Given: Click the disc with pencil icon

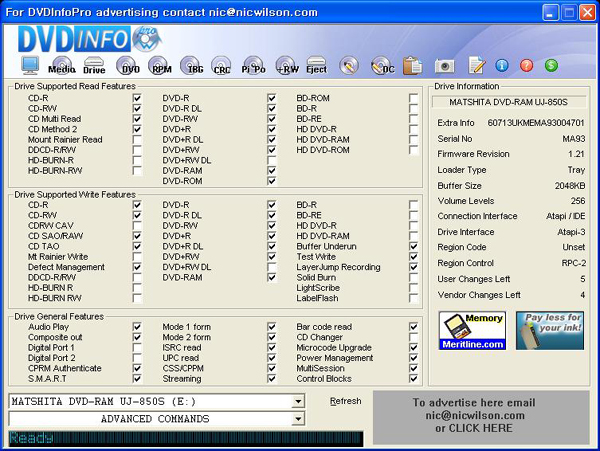Looking at the screenshot, I should (x=349, y=65).
